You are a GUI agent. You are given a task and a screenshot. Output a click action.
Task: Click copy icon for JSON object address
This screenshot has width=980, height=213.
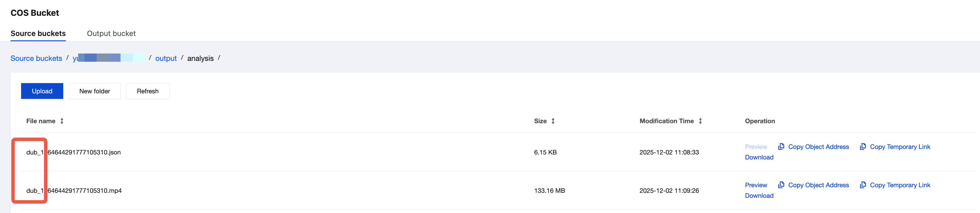point(781,146)
